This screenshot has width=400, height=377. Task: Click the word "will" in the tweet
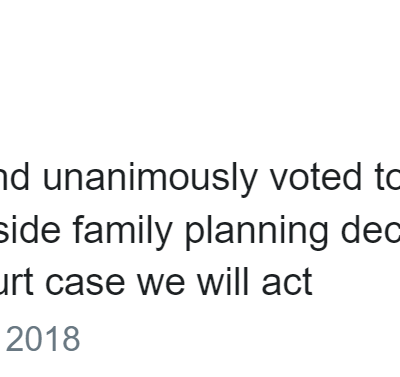click(x=223, y=282)
